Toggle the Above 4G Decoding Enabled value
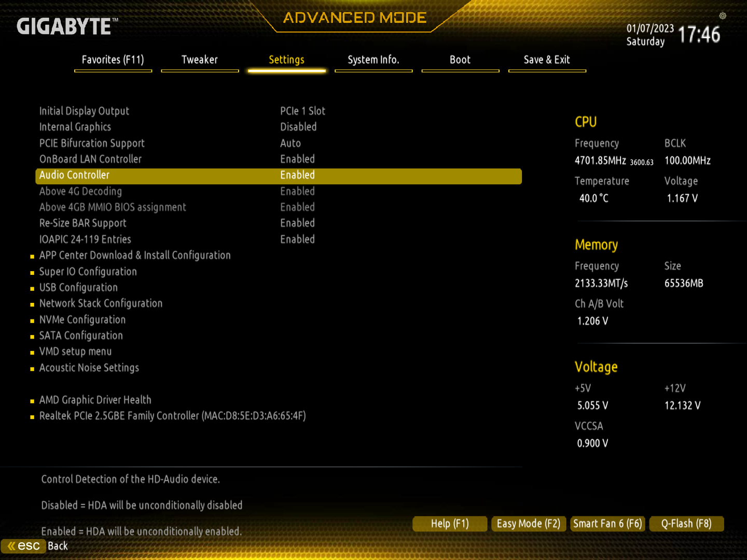Screen dimensions: 747x560 (298, 191)
